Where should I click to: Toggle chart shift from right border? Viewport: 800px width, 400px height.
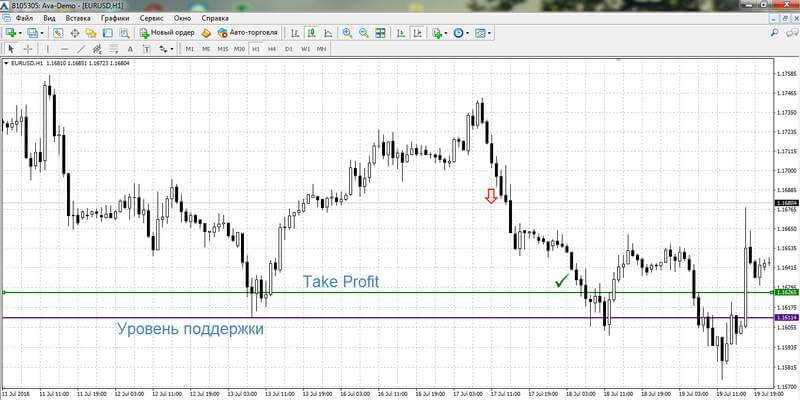[x=418, y=33]
